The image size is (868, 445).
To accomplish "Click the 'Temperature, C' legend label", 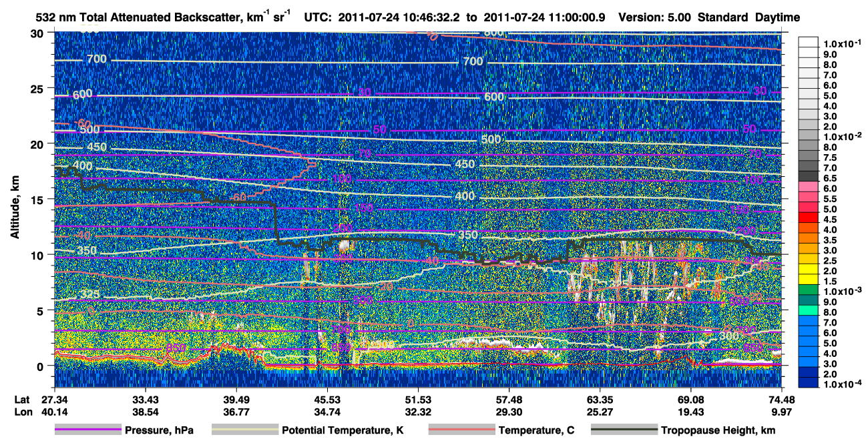I will pyautogui.click(x=536, y=431).
